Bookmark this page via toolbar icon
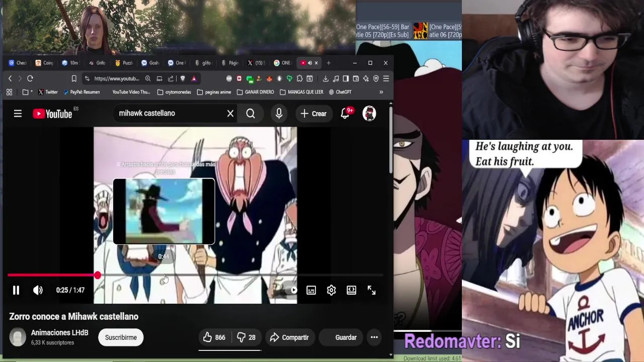 (74, 78)
